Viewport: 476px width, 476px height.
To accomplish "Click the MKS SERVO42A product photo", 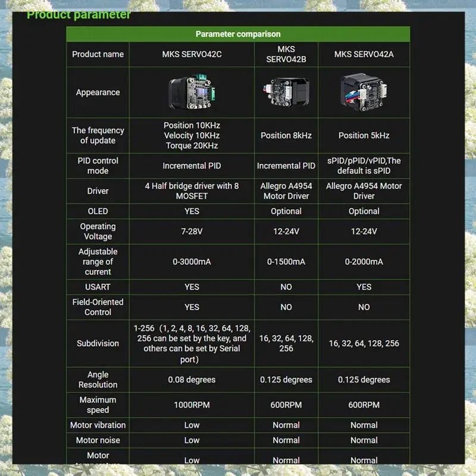I will tap(364, 92).
